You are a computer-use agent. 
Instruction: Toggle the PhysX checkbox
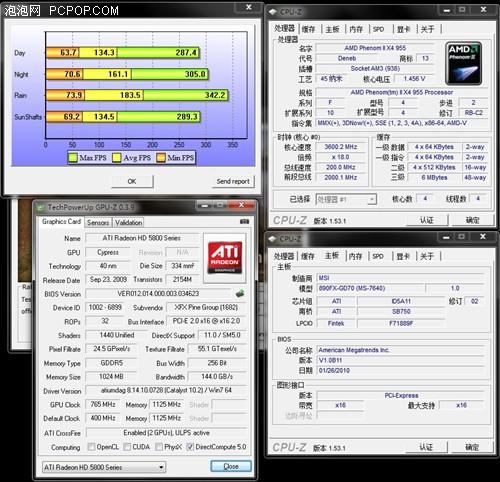click(x=159, y=447)
